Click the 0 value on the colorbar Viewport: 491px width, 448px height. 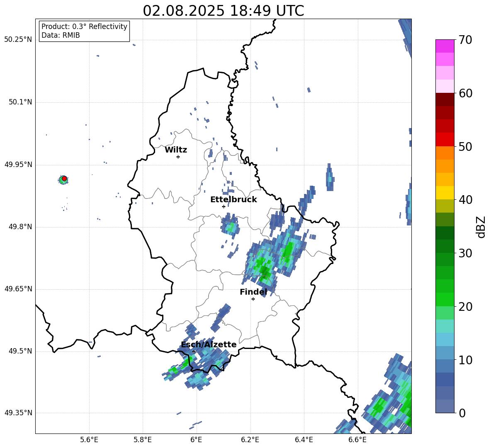(462, 413)
